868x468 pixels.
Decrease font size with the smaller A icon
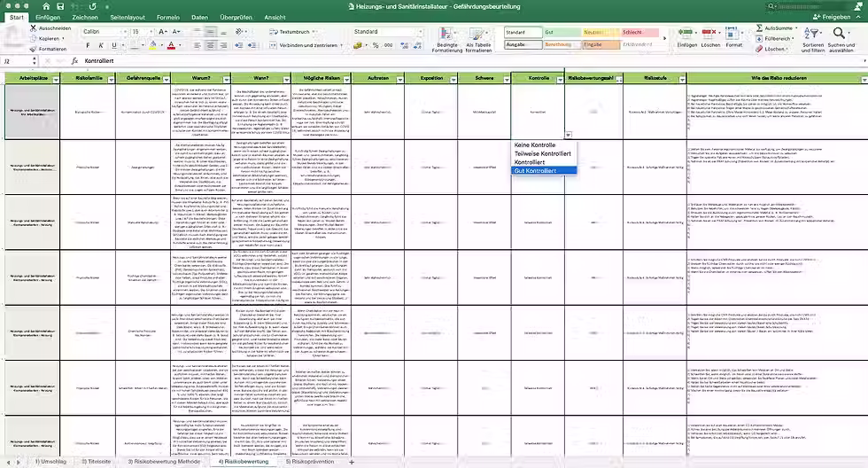[176, 32]
